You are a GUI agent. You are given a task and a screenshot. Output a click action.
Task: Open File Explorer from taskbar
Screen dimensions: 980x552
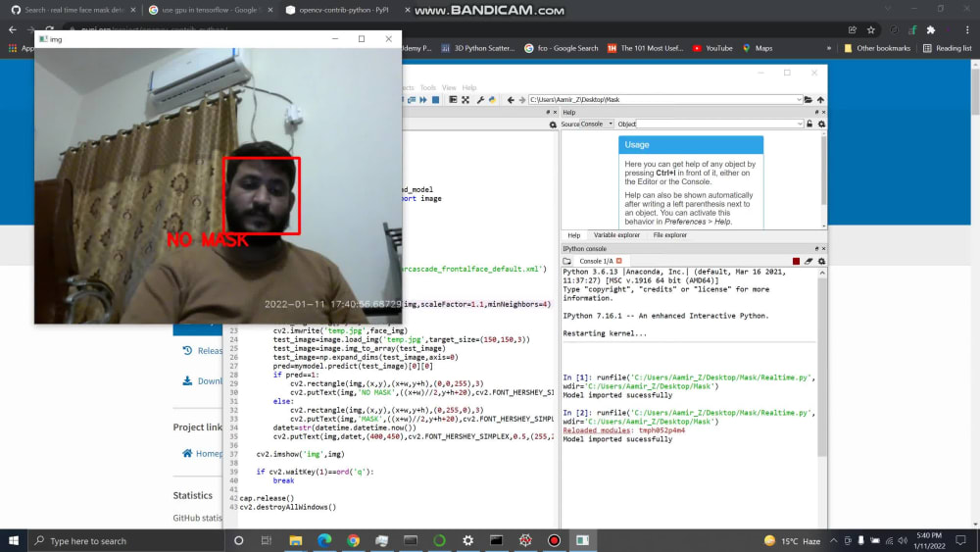click(x=296, y=541)
